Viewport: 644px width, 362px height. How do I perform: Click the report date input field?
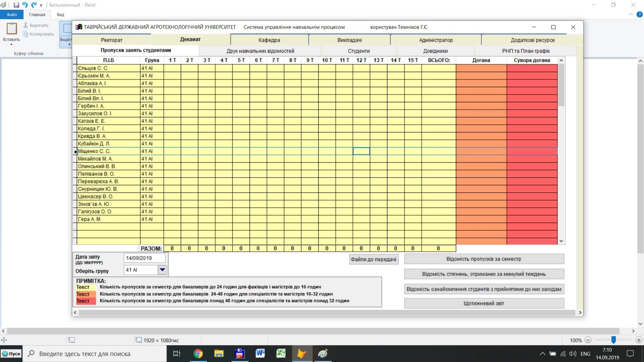coord(144,258)
